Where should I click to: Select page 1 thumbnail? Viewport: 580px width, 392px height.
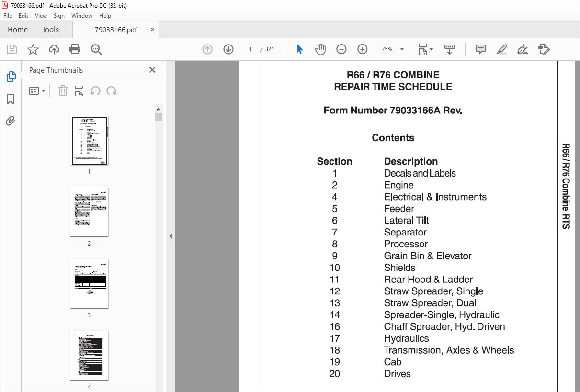89,140
